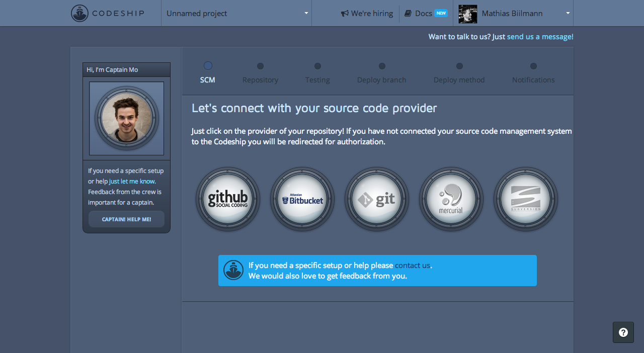The width and height of the screenshot is (644, 353).
Task: Click the NEW badge beside Docs
Action: [x=441, y=13]
